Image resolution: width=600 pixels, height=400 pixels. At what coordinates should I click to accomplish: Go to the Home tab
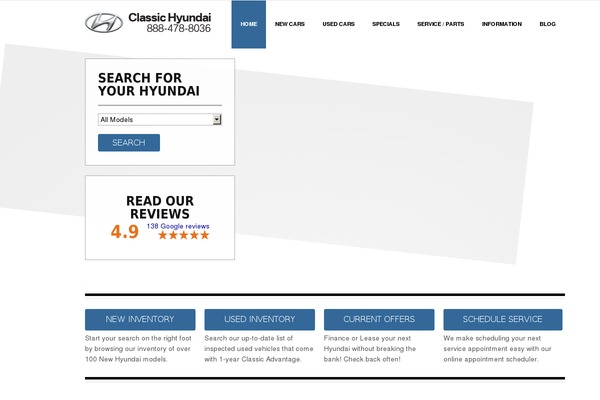(x=249, y=24)
